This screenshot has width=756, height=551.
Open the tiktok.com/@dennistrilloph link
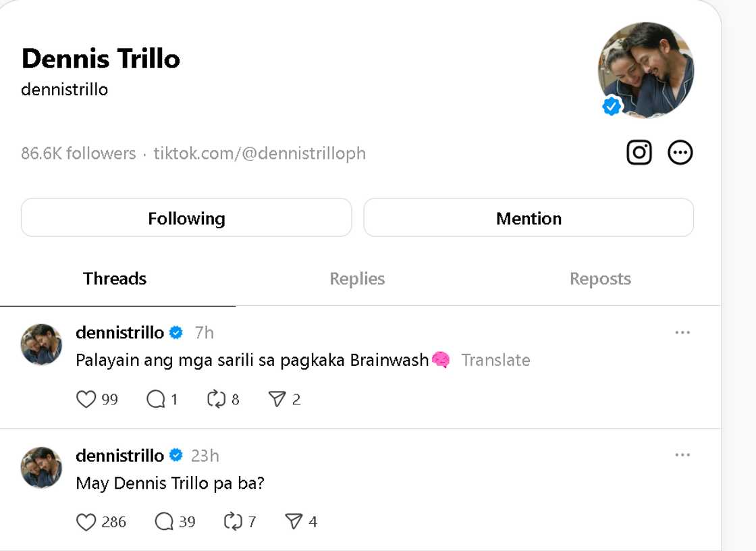point(260,154)
